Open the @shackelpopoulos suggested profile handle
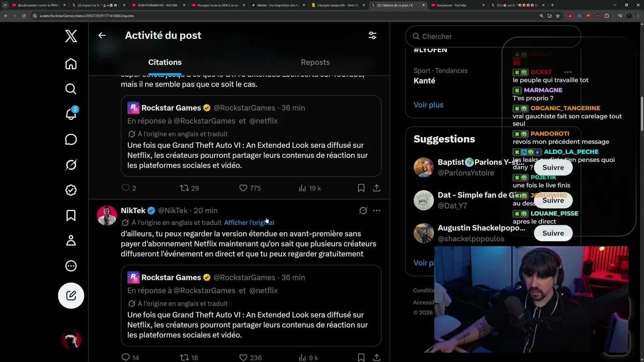Screen dimensions: 644x362 pyautogui.click(x=471, y=239)
